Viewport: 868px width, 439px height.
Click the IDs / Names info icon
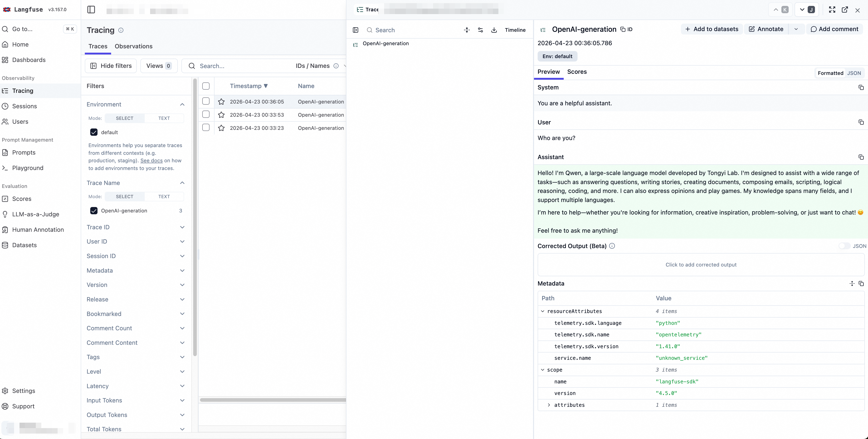click(x=336, y=66)
